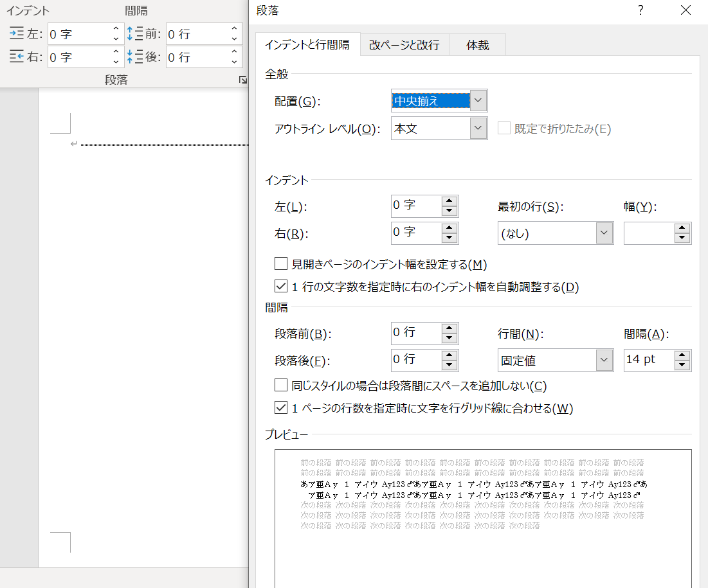
Task: Open the 最初の行 dropdown
Action: tap(604, 233)
